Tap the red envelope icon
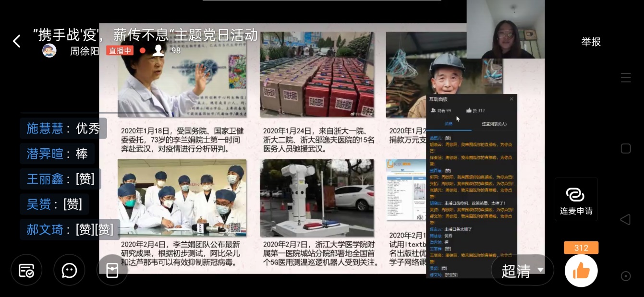 point(112,270)
